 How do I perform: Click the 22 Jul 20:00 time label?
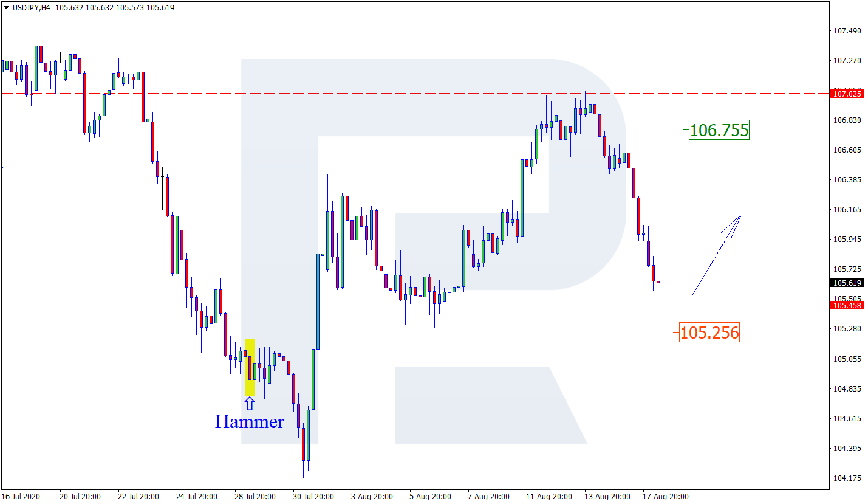138,497
